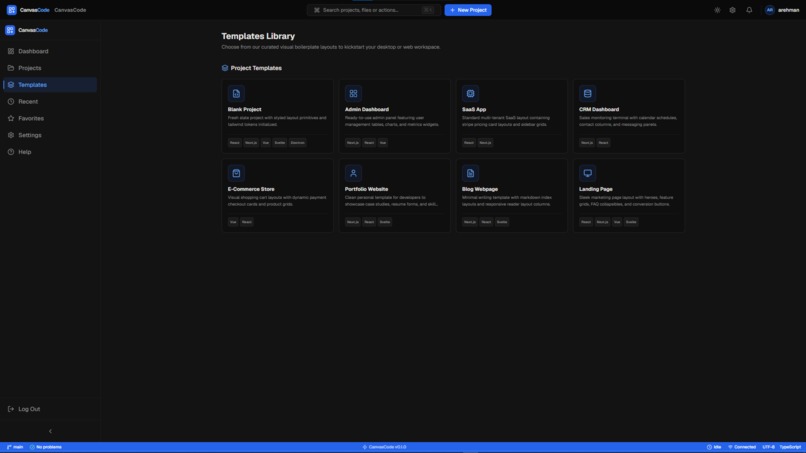Click the arehman username
Image resolution: width=806 pixels, height=453 pixels.
pyautogui.click(x=789, y=10)
